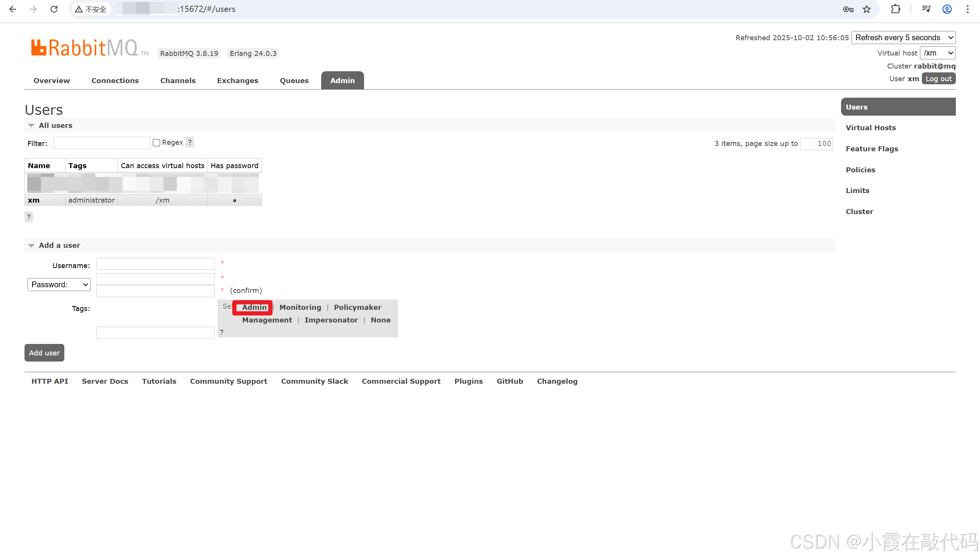The height and width of the screenshot is (558, 980).
Task: Click the browser back arrow icon
Action: [x=13, y=9]
